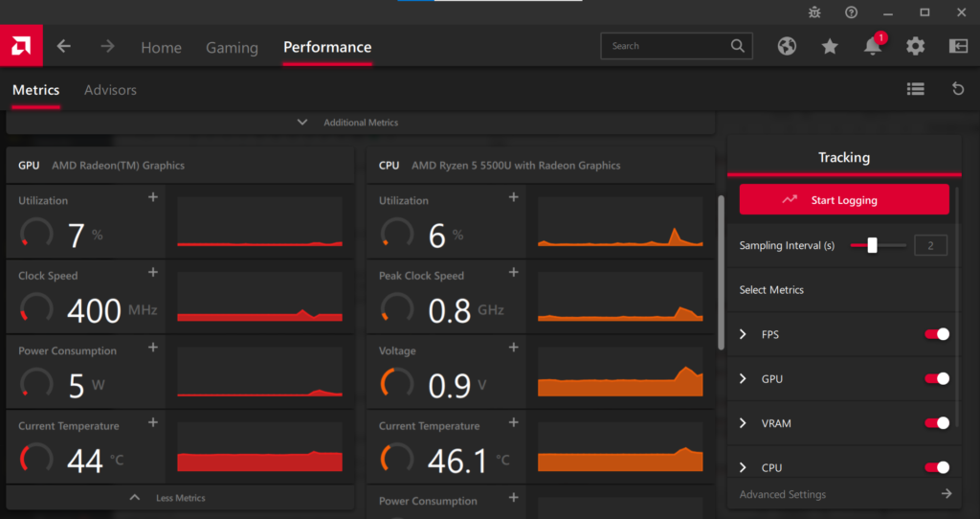Add CPU Utilization metric with plus
The width and height of the screenshot is (980, 519).
[513, 197]
